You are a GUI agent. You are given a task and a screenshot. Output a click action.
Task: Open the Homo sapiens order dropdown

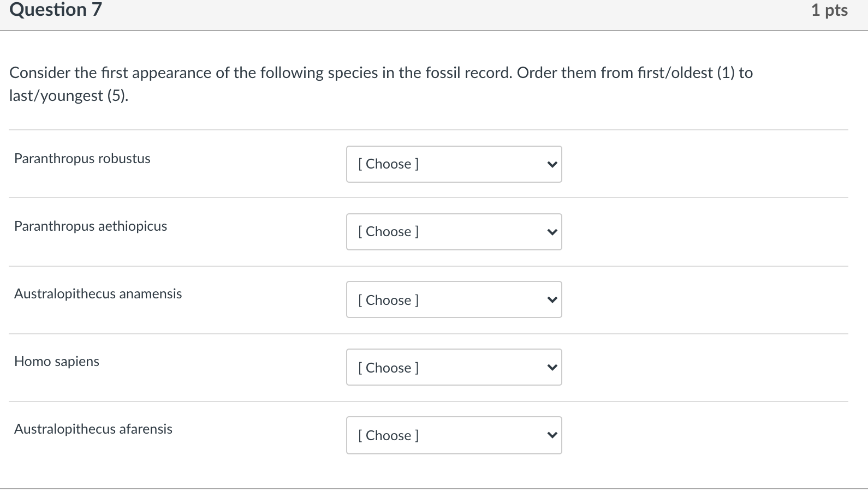pyautogui.click(x=453, y=367)
